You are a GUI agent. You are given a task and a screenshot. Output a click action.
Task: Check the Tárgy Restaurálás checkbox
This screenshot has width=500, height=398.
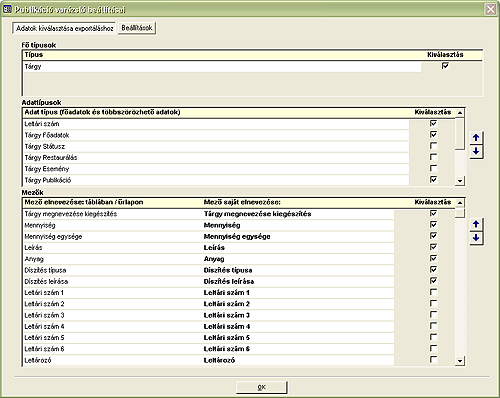433,157
